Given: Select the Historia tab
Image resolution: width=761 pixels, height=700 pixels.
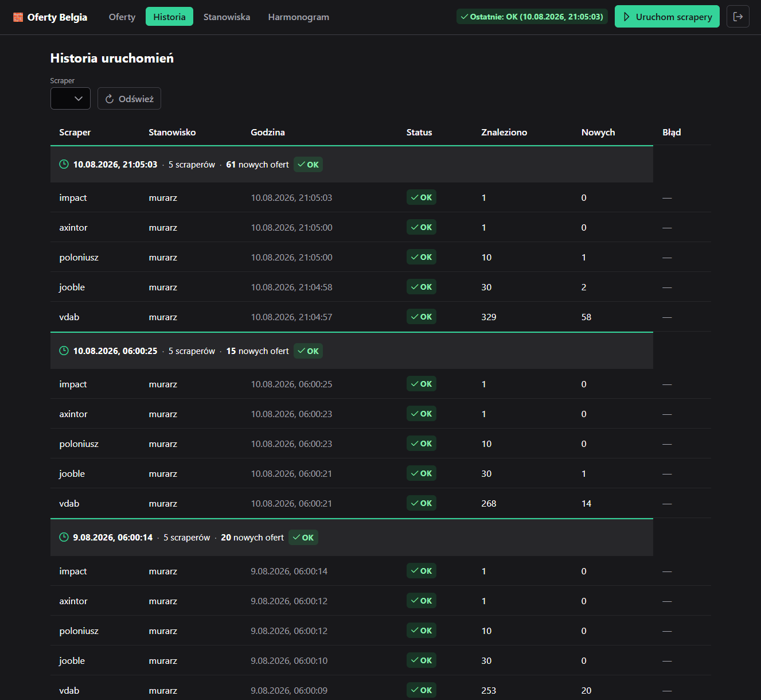Looking at the screenshot, I should 169,17.
